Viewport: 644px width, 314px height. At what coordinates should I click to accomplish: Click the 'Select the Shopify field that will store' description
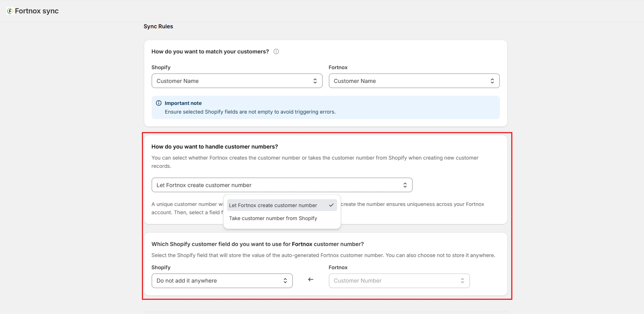coord(323,255)
